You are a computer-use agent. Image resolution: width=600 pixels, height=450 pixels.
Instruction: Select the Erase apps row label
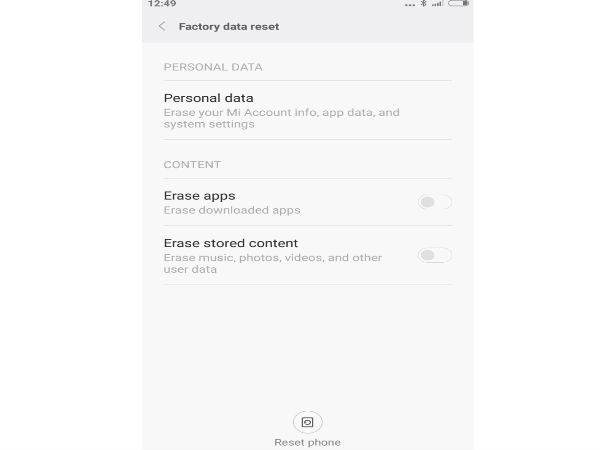199,196
